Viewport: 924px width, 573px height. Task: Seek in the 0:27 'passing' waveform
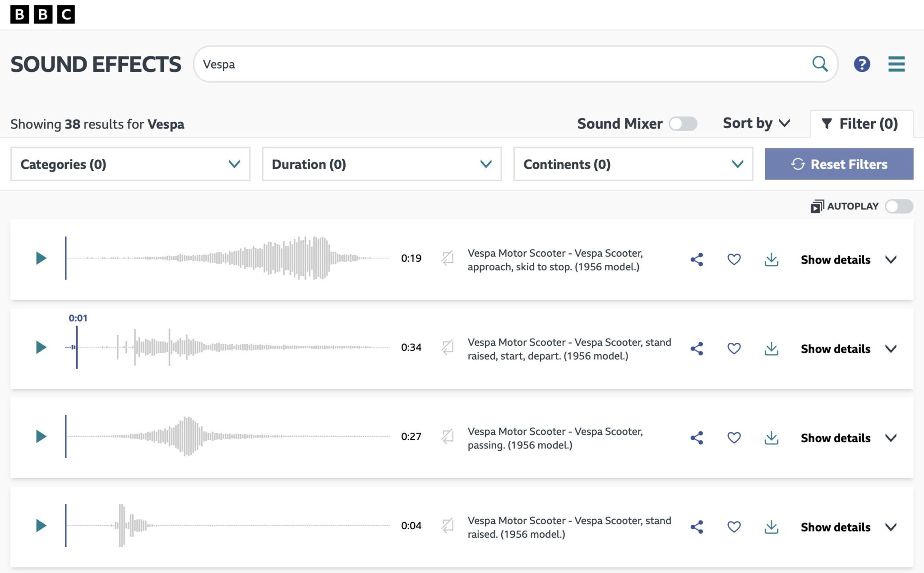tap(228, 436)
